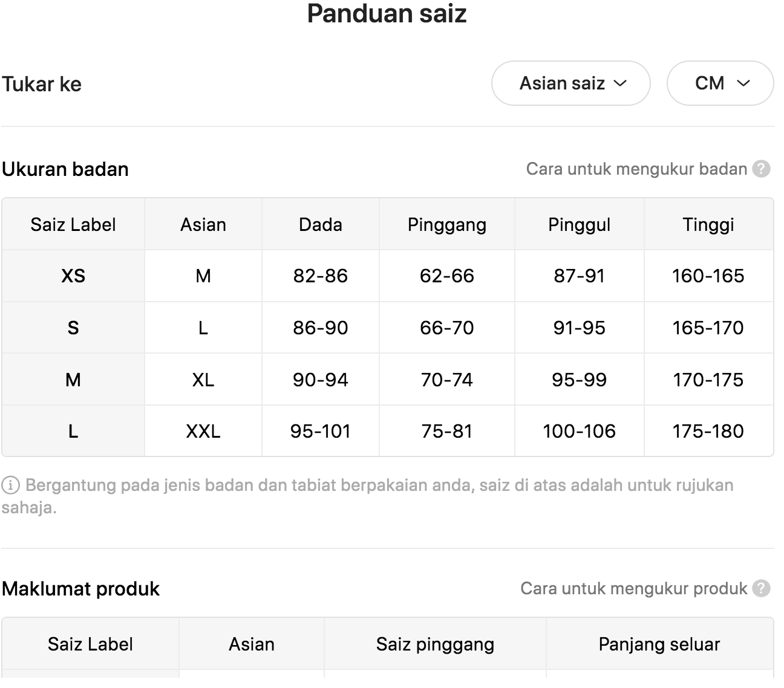Click the XXL Asian size cell
784x688 pixels.
(203, 432)
